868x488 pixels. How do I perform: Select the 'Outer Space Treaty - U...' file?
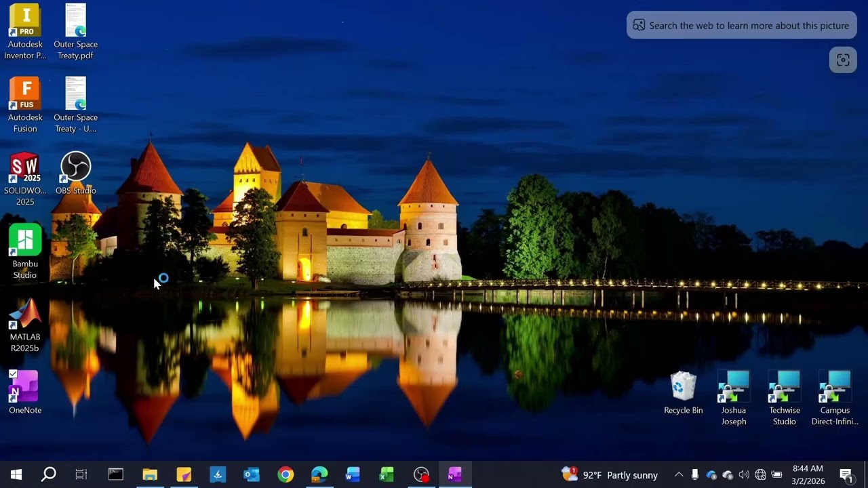point(75,105)
